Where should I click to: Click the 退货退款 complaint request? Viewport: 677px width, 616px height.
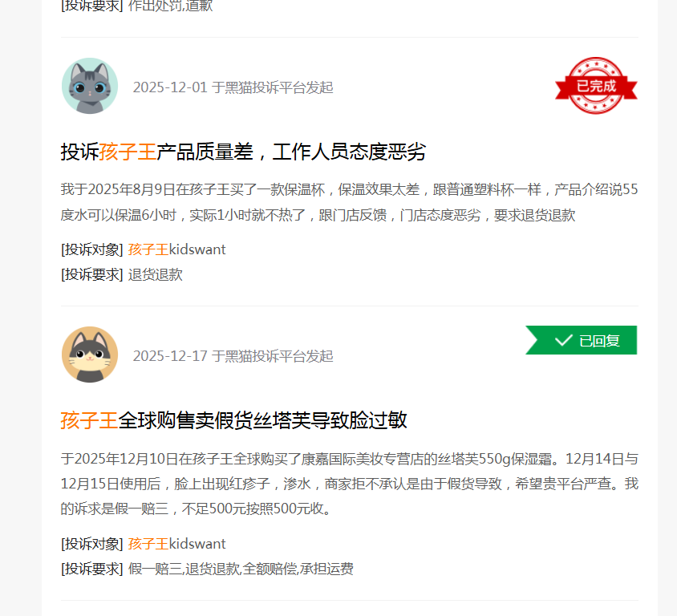pyautogui.click(x=156, y=275)
